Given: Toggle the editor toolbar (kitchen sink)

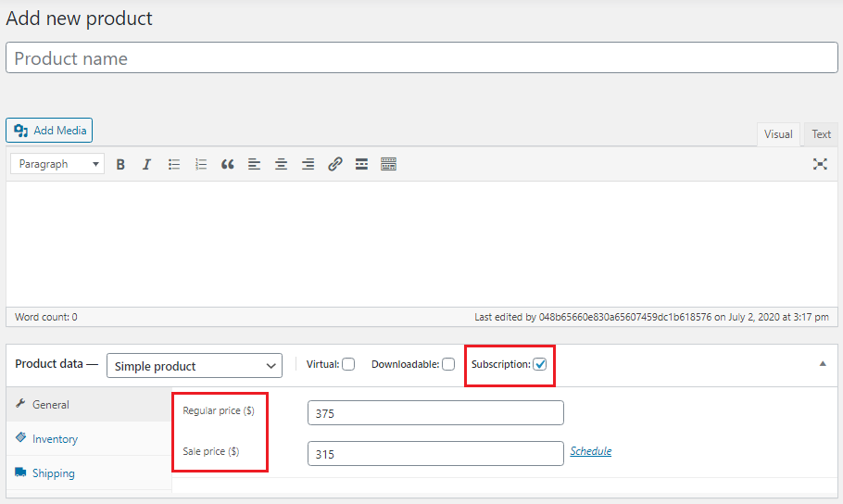Looking at the screenshot, I should (x=389, y=165).
